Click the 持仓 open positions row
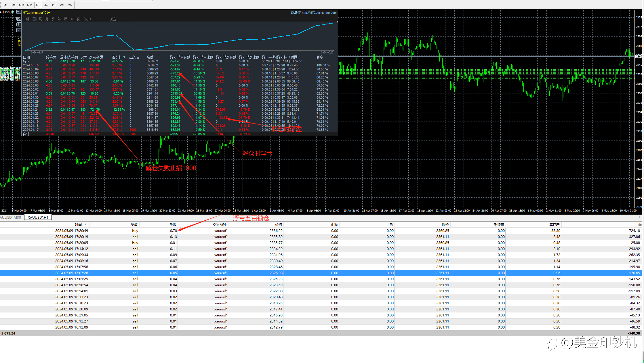644x363 pixels. click(x=180, y=61)
